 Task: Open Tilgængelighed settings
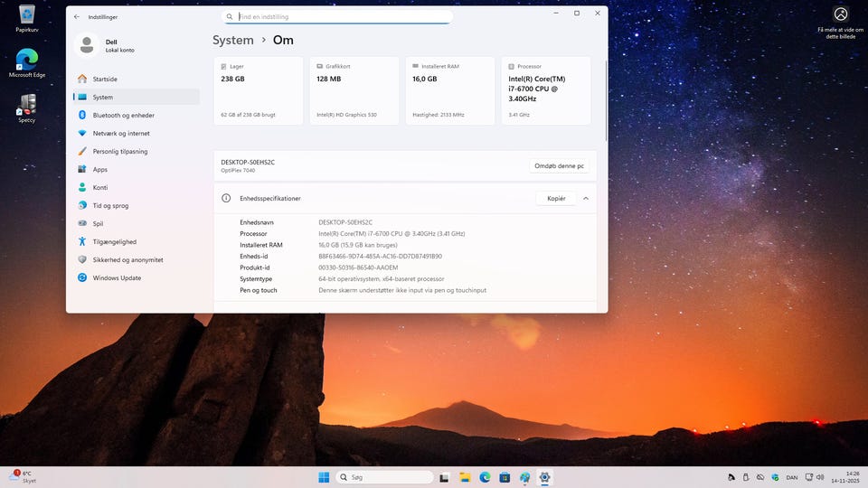(114, 241)
